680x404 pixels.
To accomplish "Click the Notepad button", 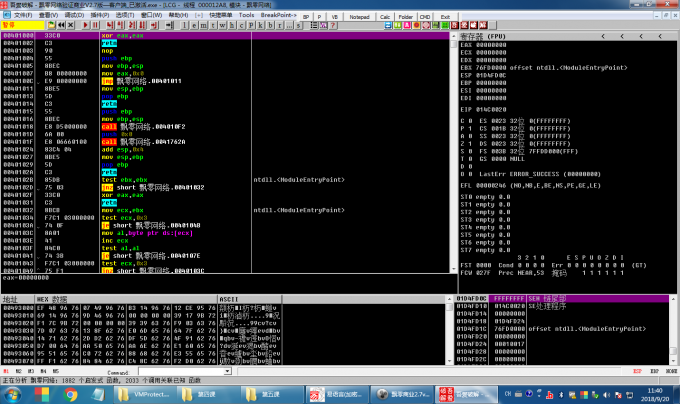I will (x=359, y=17).
